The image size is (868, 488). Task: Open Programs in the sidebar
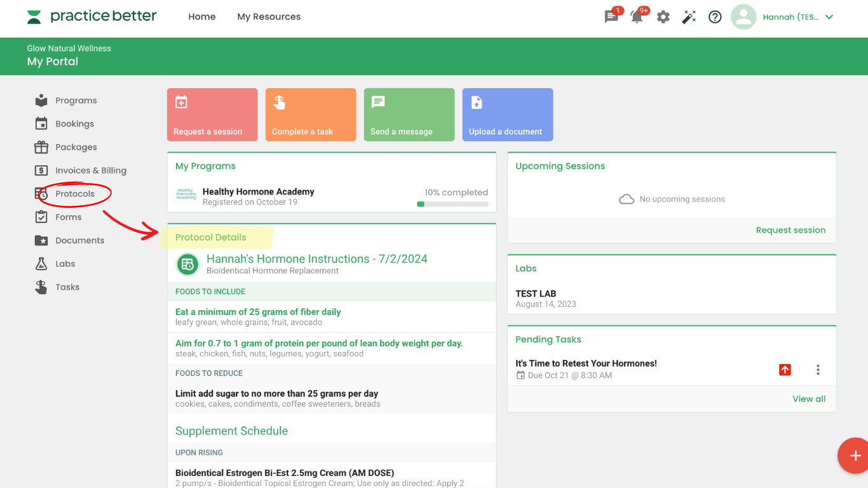click(76, 100)
